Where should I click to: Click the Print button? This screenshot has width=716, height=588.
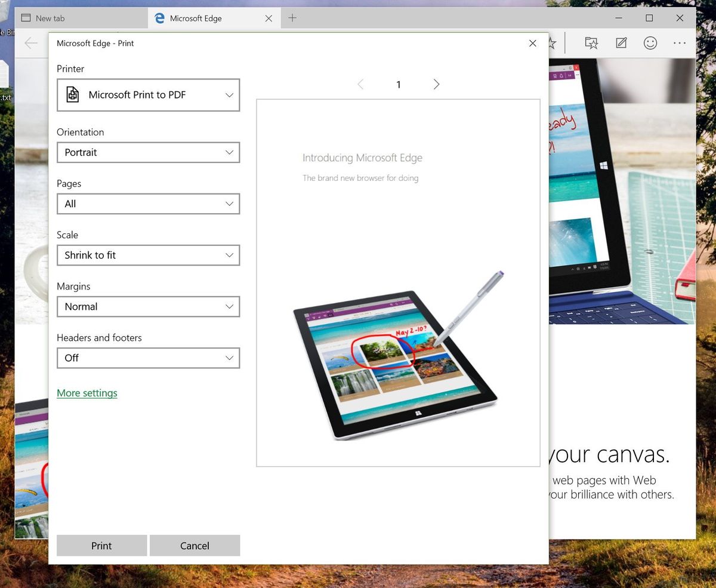coord(101,545)
